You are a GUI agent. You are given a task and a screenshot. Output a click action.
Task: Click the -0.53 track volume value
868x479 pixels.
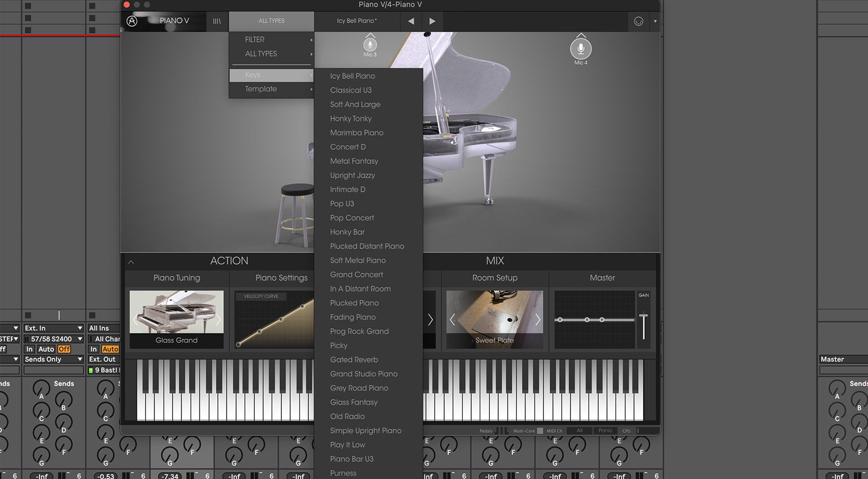105,476
